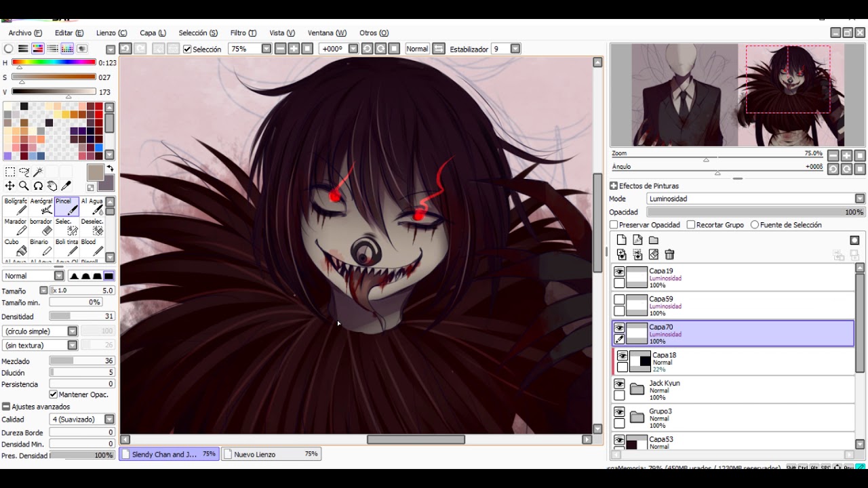
Task: Delete the selected layer with trash icon
Action: pos(670,255)
